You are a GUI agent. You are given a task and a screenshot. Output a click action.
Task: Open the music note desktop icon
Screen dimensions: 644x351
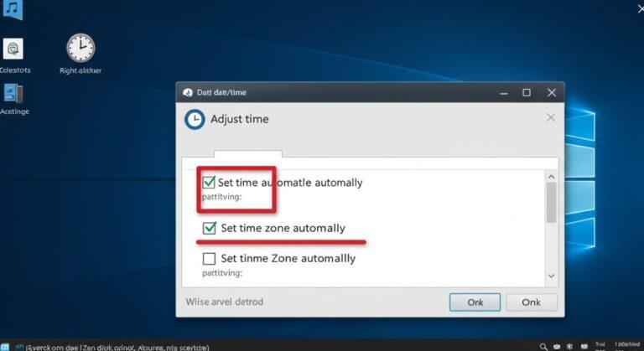coord(13,9)
